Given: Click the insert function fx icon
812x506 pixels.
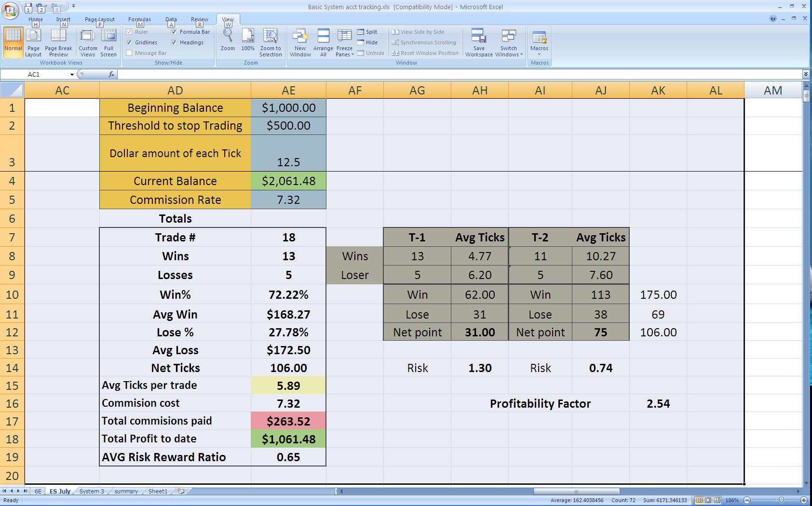Looking at the screenshot, I should pos(111,74).
